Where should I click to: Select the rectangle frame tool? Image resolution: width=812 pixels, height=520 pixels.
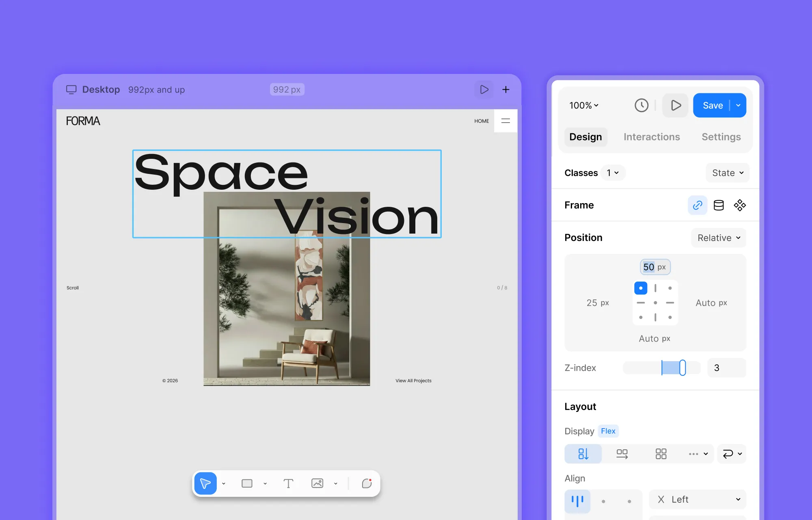click(x=247, y=483)
